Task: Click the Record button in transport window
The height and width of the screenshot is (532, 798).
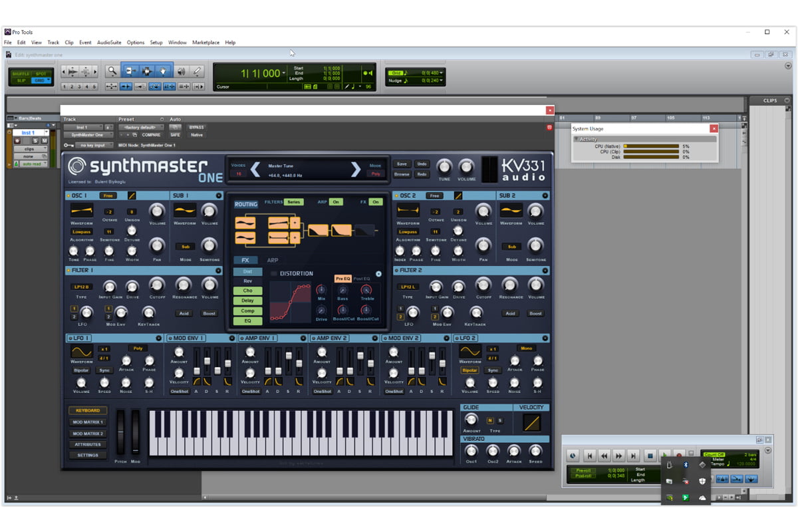Action: (679, 456)
